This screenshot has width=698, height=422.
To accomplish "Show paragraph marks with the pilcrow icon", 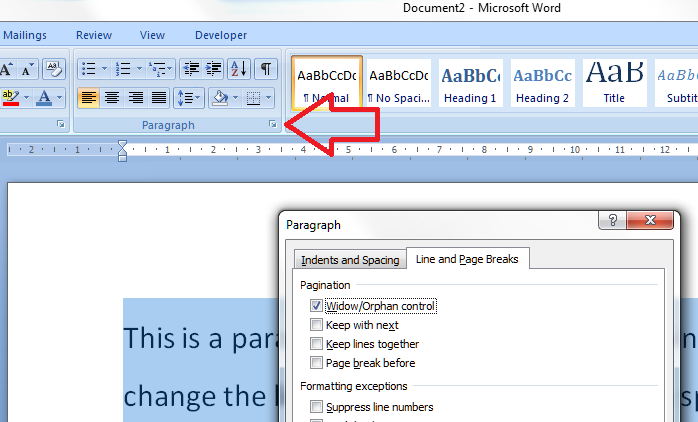I will pos(265,69).
